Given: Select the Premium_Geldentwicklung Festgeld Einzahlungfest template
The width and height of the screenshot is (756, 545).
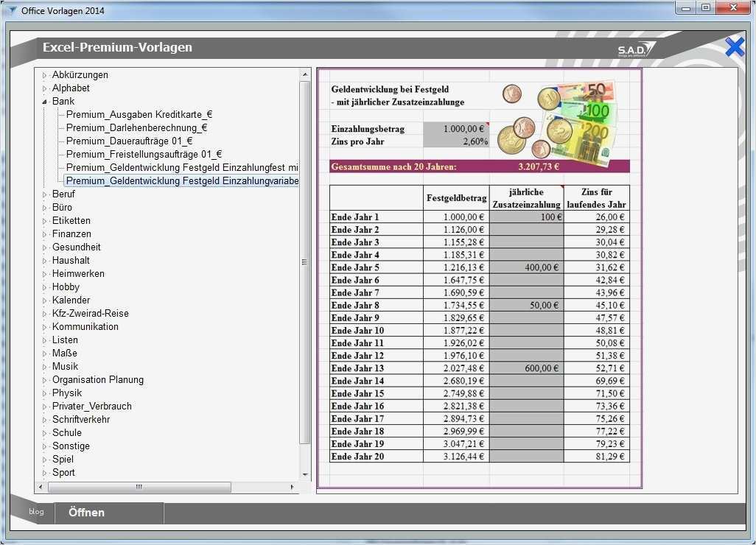Looking at the screenshot, I should pyautogui.click(x=177, y=167).
